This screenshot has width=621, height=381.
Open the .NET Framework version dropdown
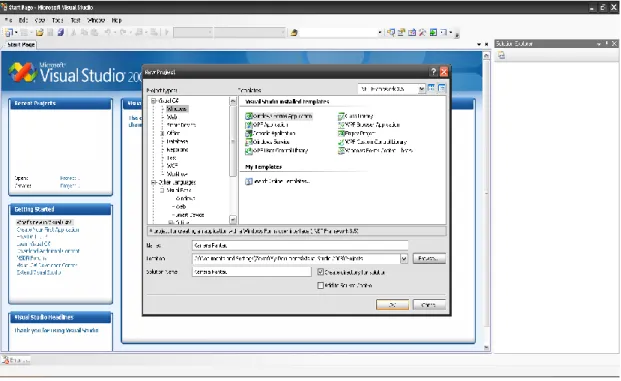[x=421, y=89]
